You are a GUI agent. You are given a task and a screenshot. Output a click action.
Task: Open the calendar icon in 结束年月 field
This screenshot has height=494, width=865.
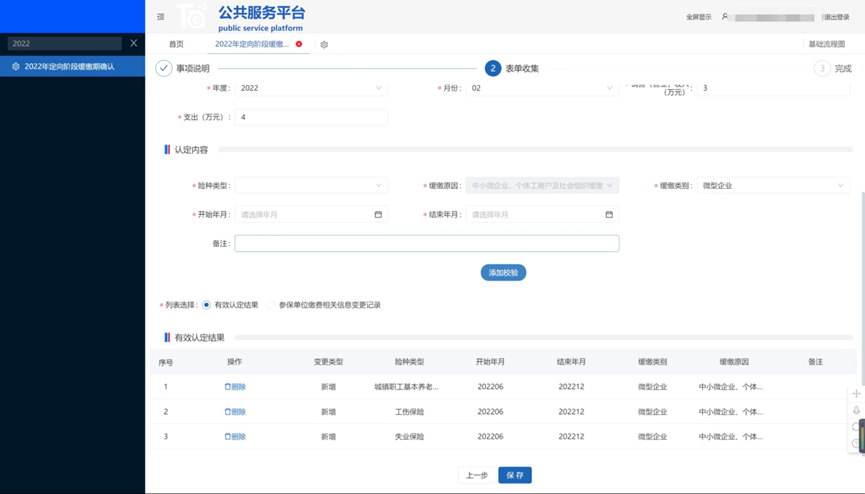pyautogui.click(x=609, y=215)
